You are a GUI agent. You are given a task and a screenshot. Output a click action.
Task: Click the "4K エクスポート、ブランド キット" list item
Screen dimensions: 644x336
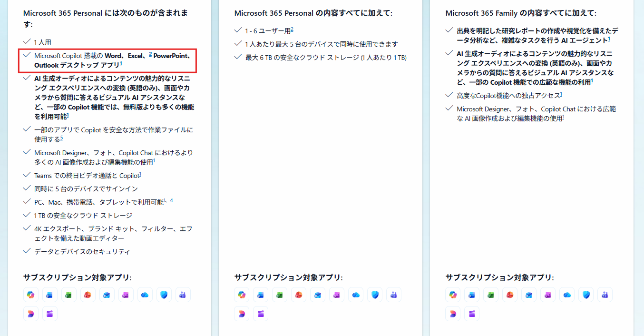coord(114,234)
